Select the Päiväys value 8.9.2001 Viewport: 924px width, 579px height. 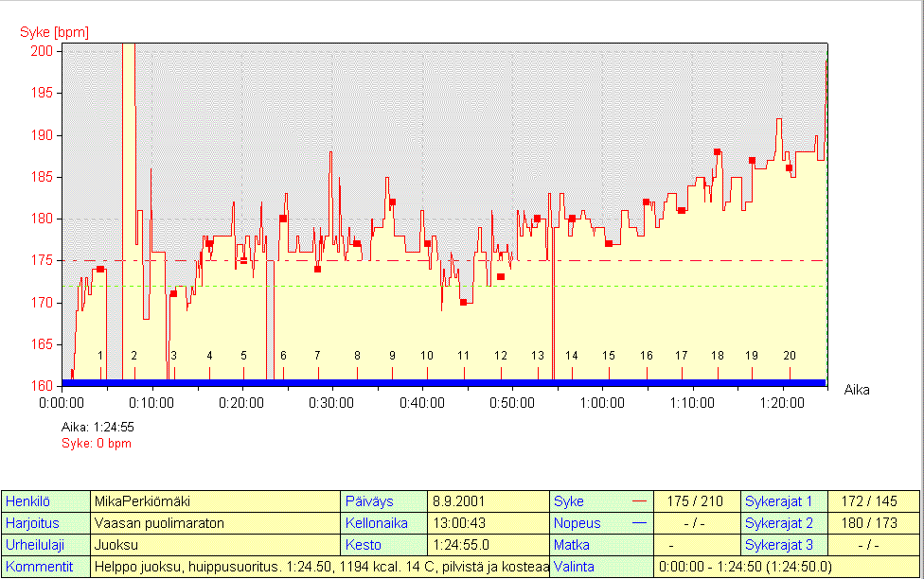click(489, 501)
